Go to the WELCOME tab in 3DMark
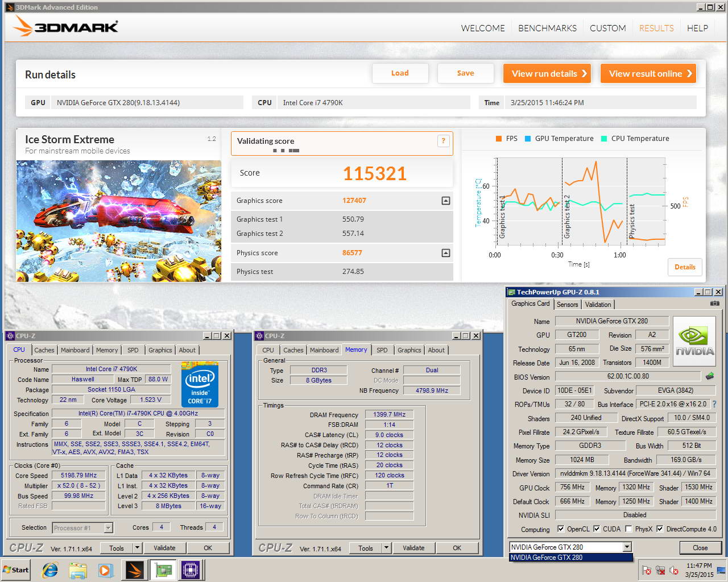Image resolution: width=728 pixels, height=582 pixels. coord(483,28)
